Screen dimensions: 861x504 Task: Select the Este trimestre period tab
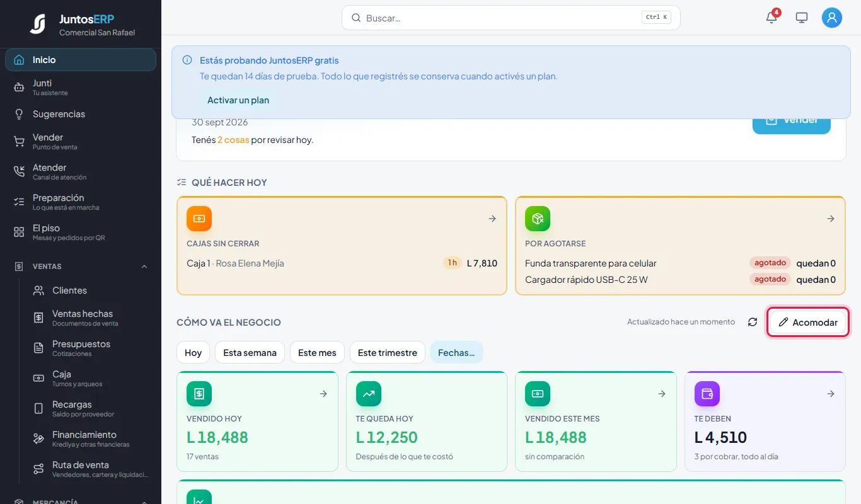[x=388, y=353]
